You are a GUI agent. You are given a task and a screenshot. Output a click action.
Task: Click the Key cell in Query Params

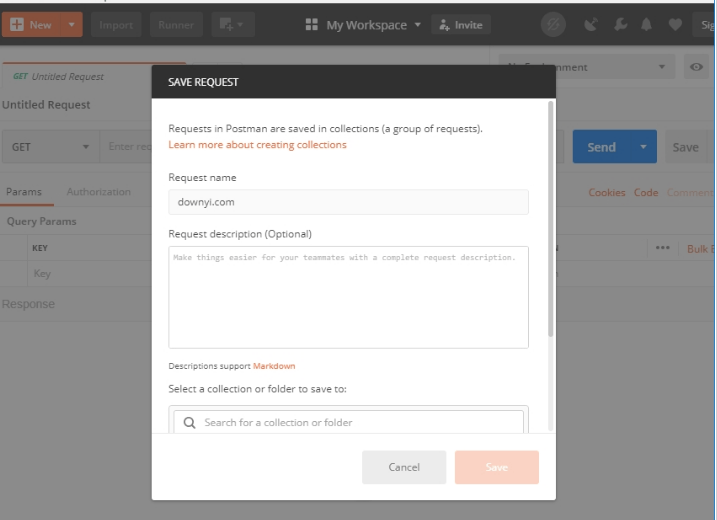pos(89,273)
